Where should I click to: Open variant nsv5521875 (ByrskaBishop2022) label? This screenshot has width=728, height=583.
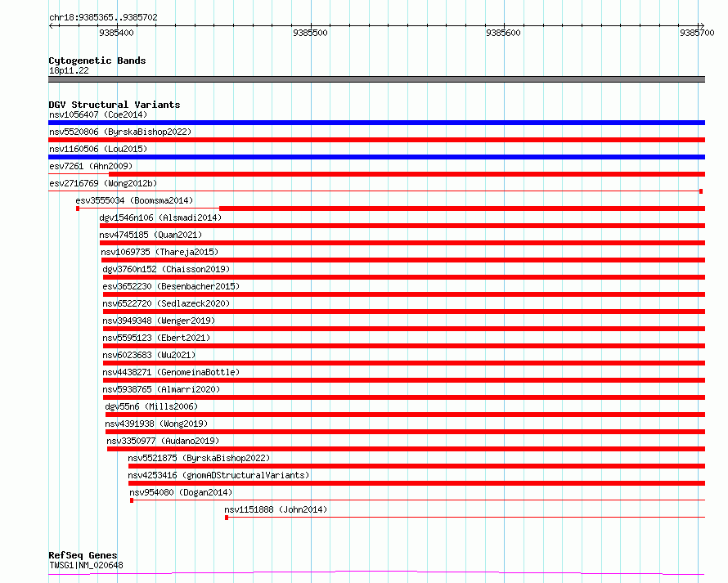click(x=199, y=458)
